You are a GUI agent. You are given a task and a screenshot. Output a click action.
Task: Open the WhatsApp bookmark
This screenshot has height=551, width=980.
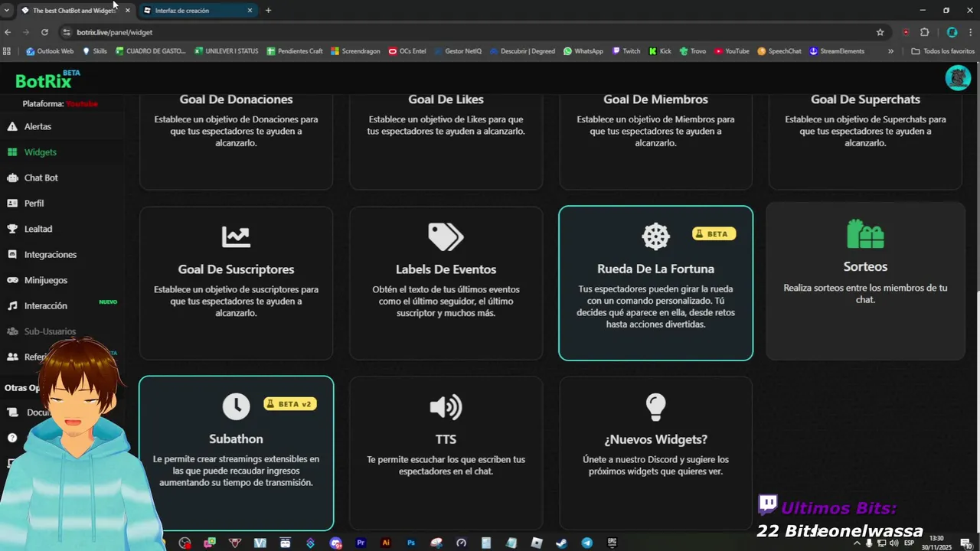583,51
